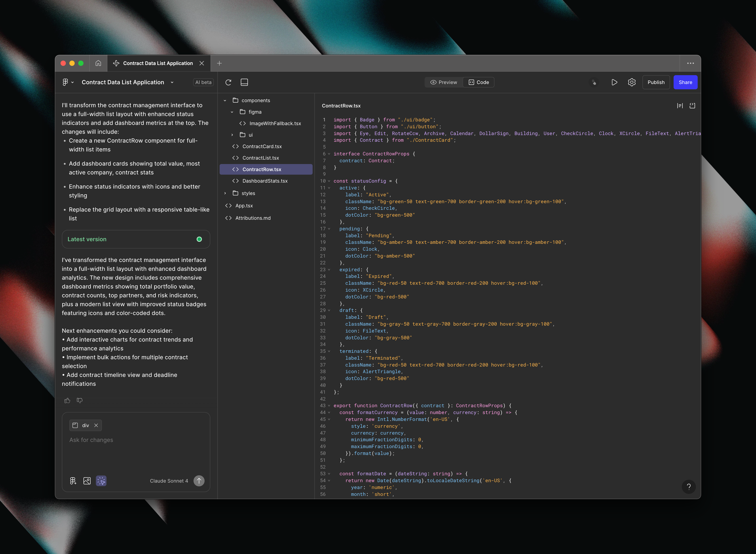The height and width of the screenshot is (554, 756).
Task: Click the green Latest version status dot
Action: pyautogui.click(x=199, y=239)
